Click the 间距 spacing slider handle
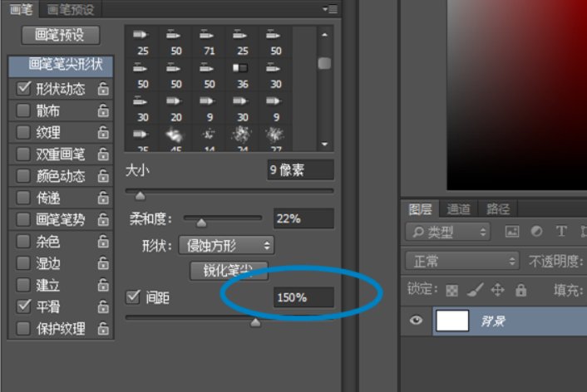Screen dimensions: 587x392 click(255, 322)
